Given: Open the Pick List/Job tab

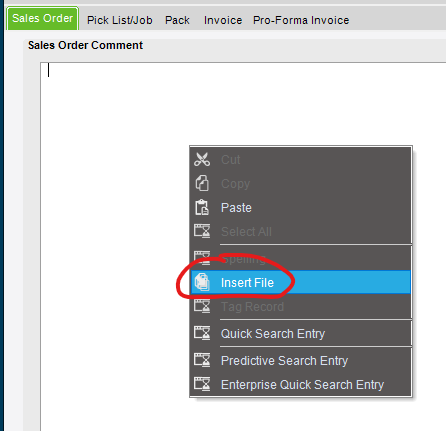Looking at the screenshot, I should click(x=120, y=20).
